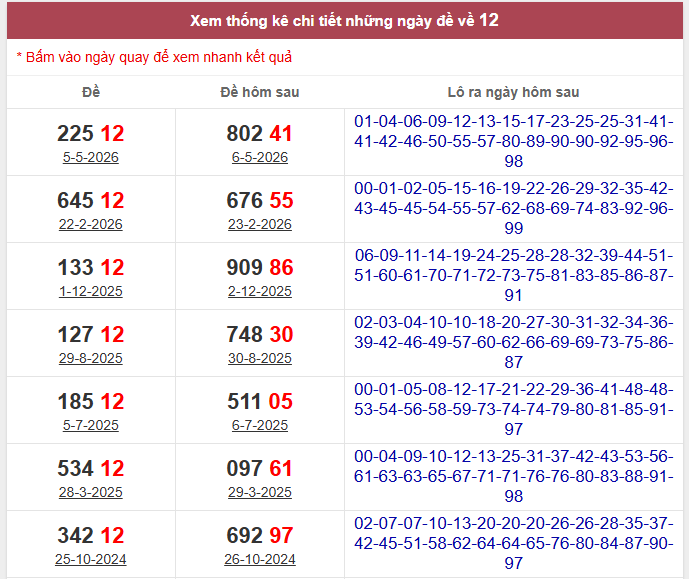
Task: Click lô list starting 00-04-09-10-12
Action: coord(514,476)
